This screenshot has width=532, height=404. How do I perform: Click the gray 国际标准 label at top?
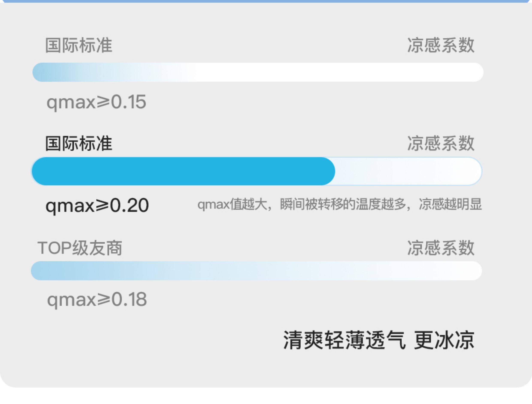click(x=79, y=45)
